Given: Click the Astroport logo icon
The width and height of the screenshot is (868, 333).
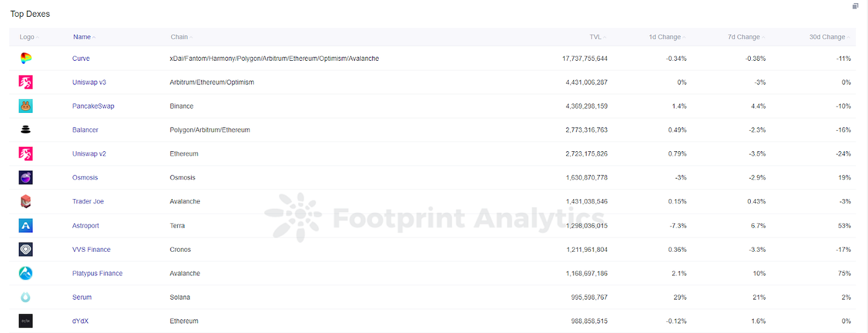Looking at the screenshot, I should point(25,226).
